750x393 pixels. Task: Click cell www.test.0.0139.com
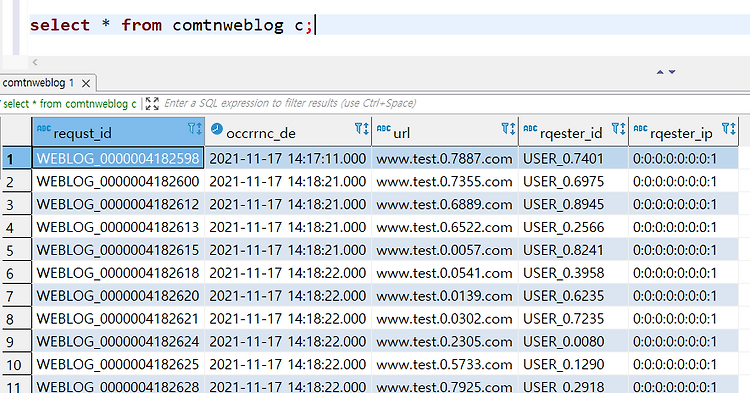tap(445, 296)
